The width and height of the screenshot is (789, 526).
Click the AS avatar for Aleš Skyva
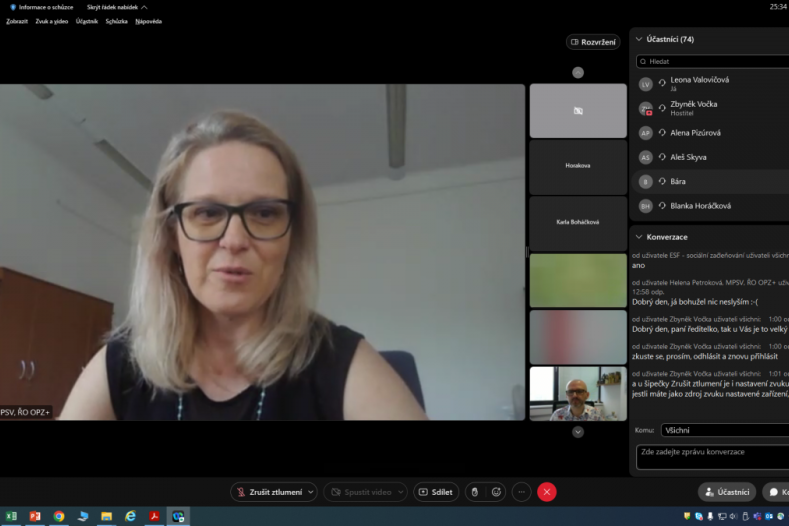(645, 157)
